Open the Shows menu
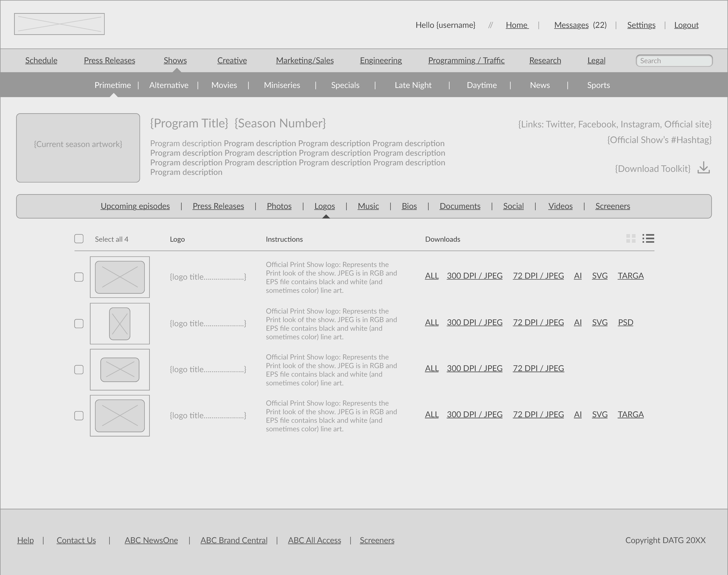728x575 pixels. coord(175,61)
